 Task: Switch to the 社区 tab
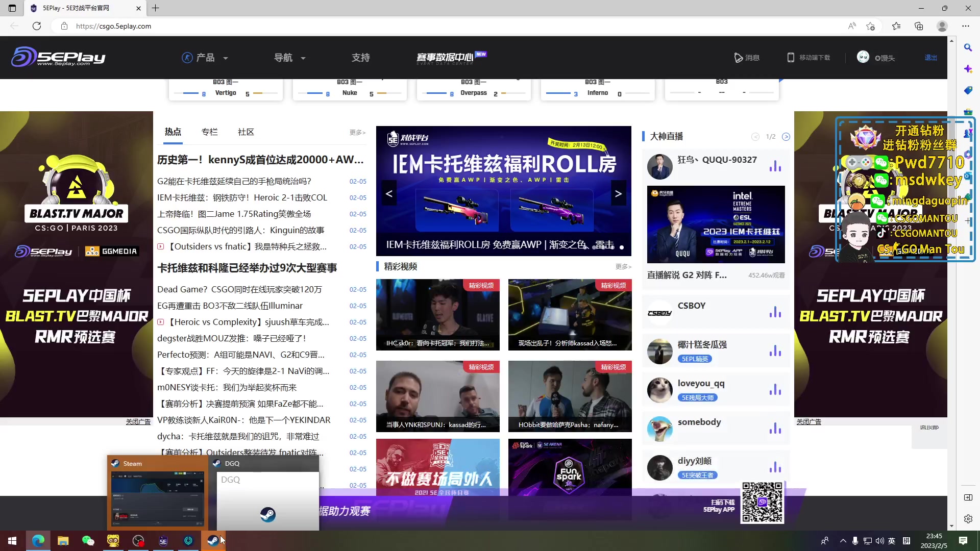(246, 132)
